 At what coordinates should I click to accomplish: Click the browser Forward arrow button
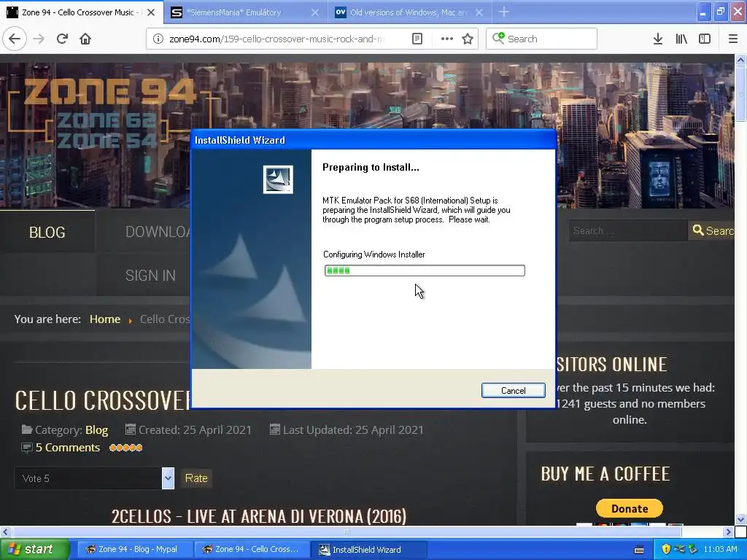[x=39, y=39]
